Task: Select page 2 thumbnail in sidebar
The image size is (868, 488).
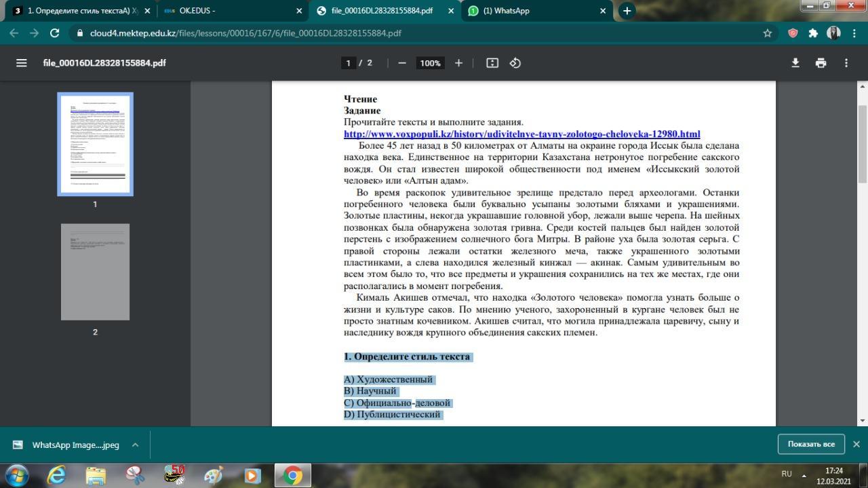Action: click(x=95, y=271)
